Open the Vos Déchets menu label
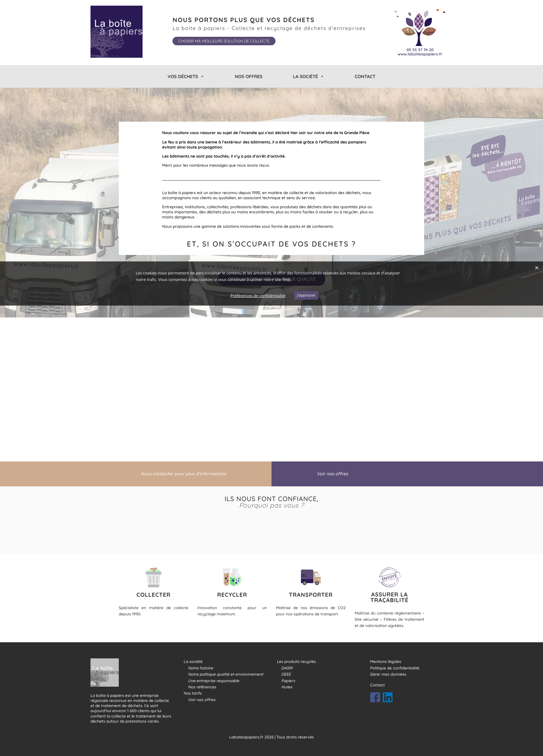Viewport: 543px width, 756px height. (x=182, y=77)
